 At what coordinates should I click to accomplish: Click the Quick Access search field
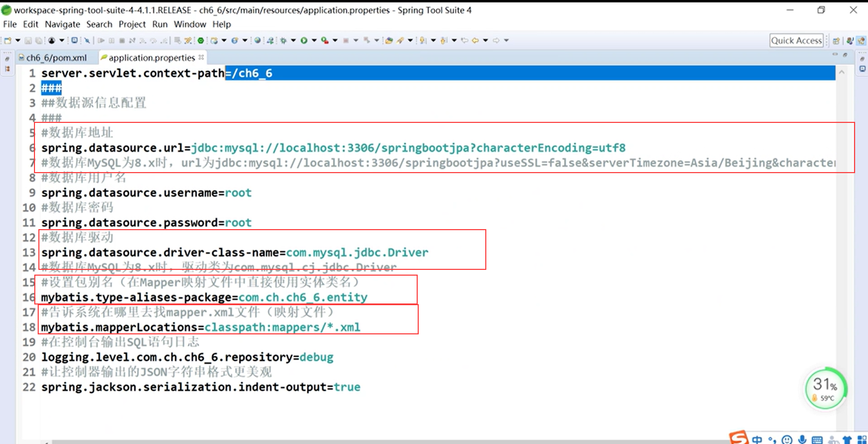point(796,41)
